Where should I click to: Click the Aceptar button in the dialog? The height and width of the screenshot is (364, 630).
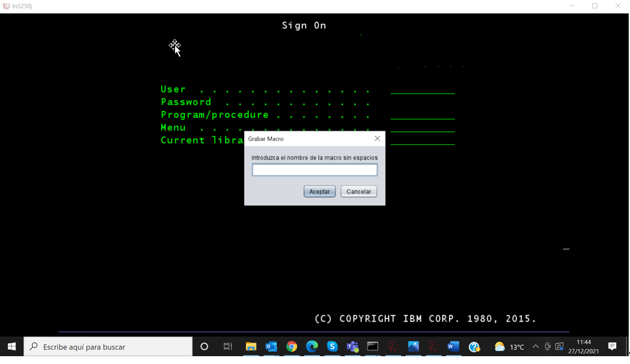(320, 192)
